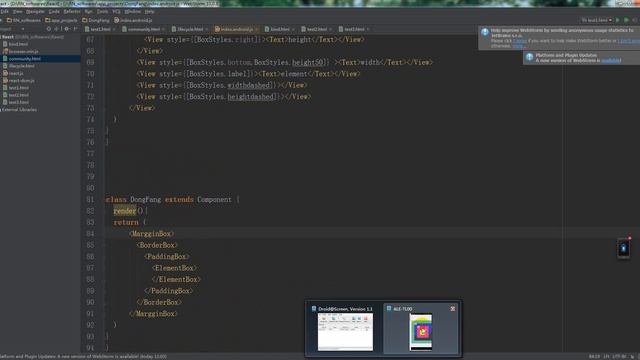Click the ALE-TL00 window preview thumbnail
The image size is (640, 360).
[421, 332]
